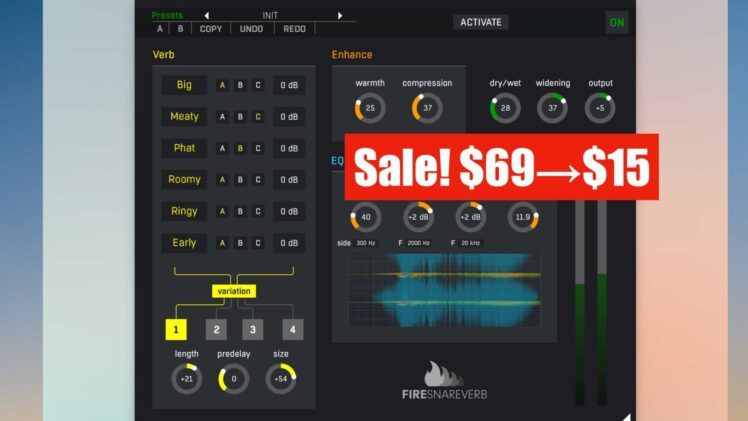Image resolution: width=748 pixels, height=421 pixels.
Task: Click the FireSnareVerb flame logo
Action: point(444,373)
